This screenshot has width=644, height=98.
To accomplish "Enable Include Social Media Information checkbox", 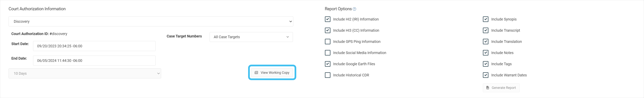I will [327, 53].
